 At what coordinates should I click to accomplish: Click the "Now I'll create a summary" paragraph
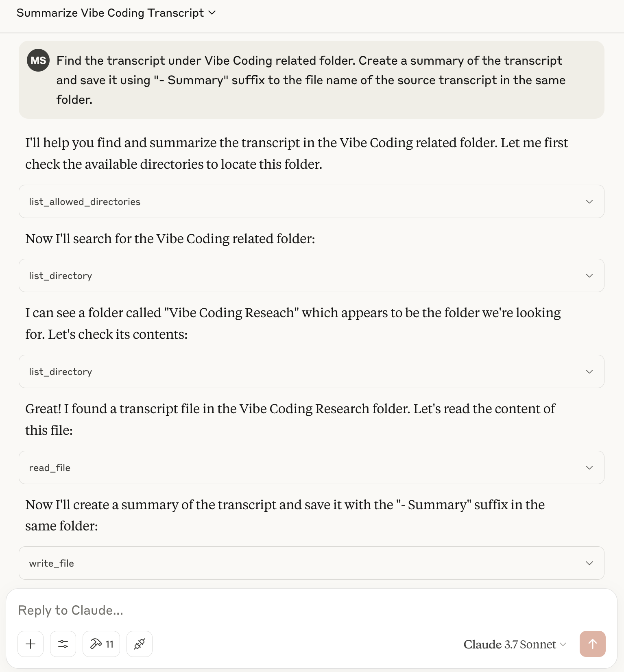[285, 515]
